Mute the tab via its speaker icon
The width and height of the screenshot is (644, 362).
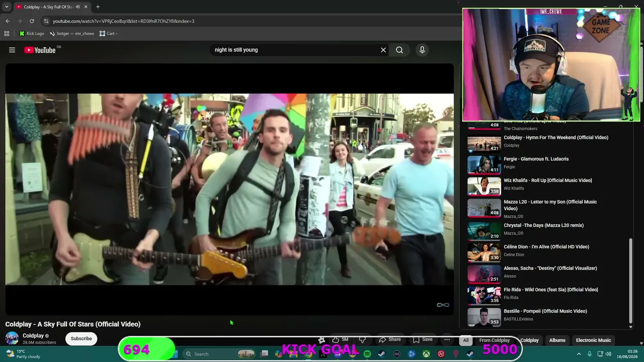point(77,7)
